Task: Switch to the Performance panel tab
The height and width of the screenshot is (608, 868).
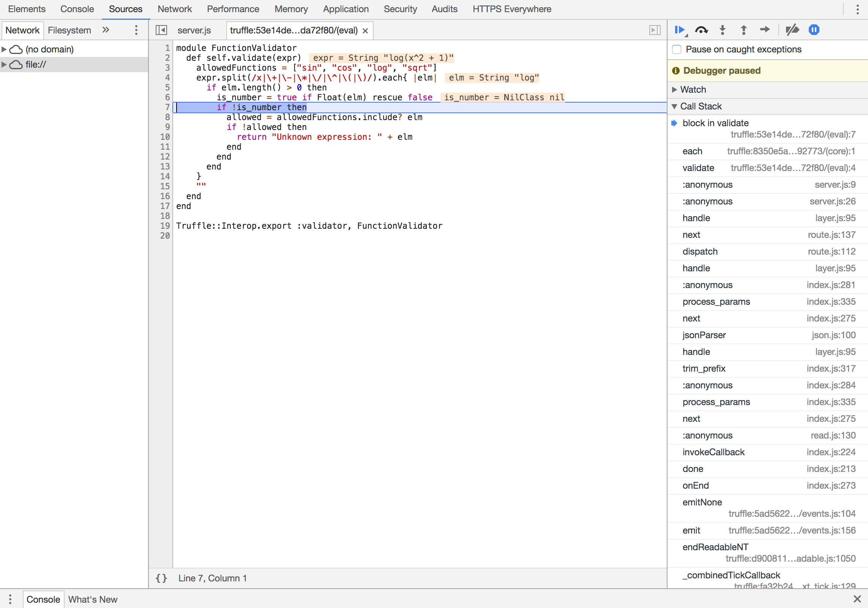Action: pyautogui.click(x=233, y=9)
